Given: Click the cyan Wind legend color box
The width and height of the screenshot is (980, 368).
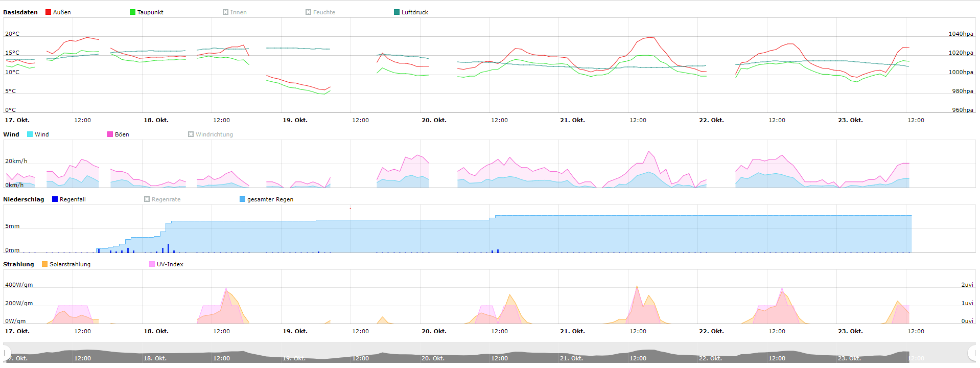Looking at the screenshot, I should click(x=30, y=134).
